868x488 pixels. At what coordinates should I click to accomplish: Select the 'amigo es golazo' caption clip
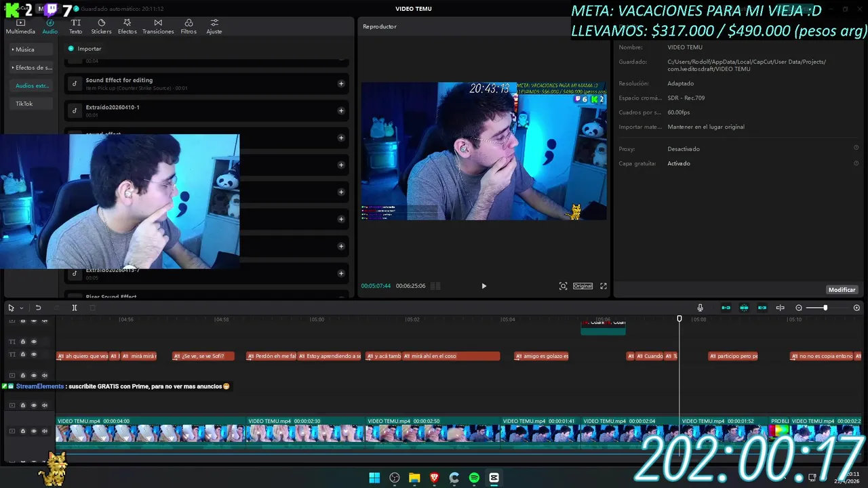pos(541,356)
